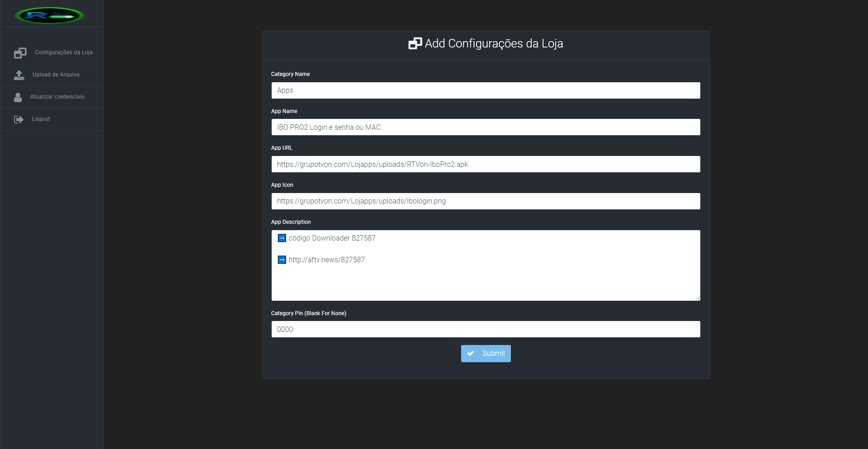Screen dimensions: 868x449
Task: Click the Configurações da Loja sidebar icon
Action: point(20,53)
